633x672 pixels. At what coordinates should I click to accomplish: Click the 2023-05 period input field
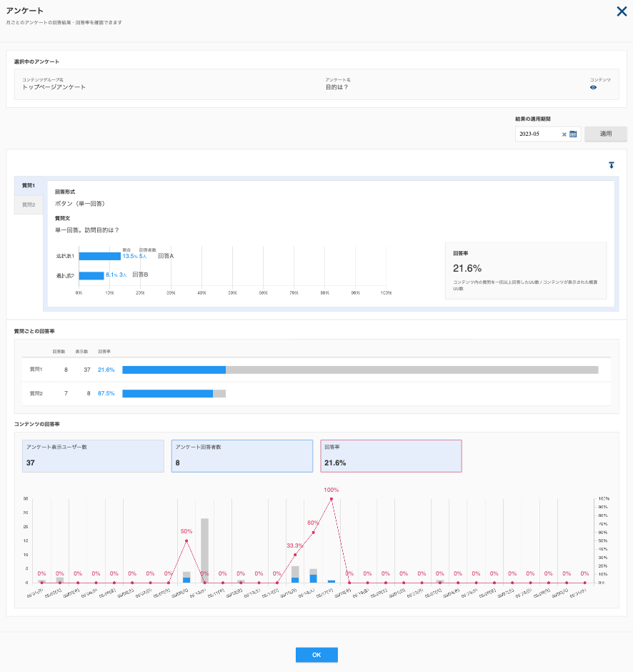click(x=538, y=134)
